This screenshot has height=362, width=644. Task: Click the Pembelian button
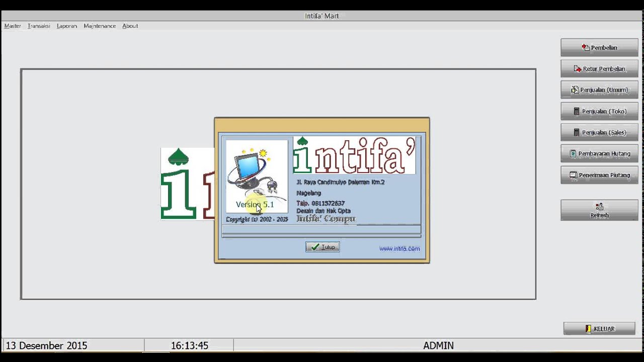click(599, 48)
